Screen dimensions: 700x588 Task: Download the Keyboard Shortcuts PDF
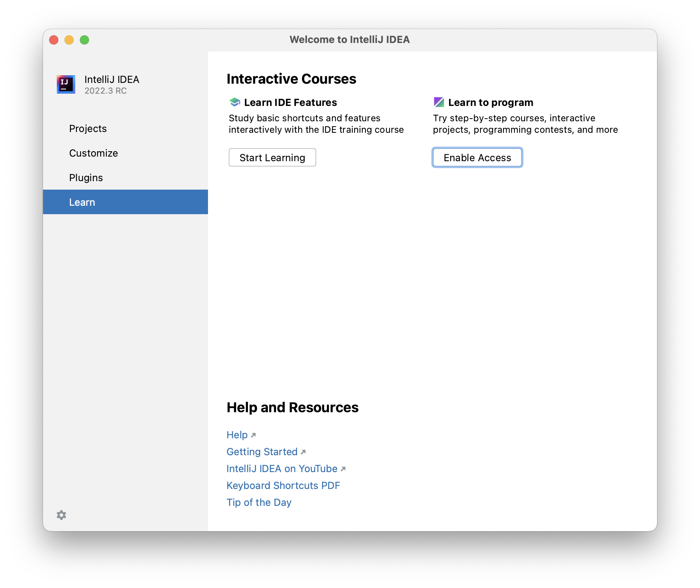click(x=283, y=485)
